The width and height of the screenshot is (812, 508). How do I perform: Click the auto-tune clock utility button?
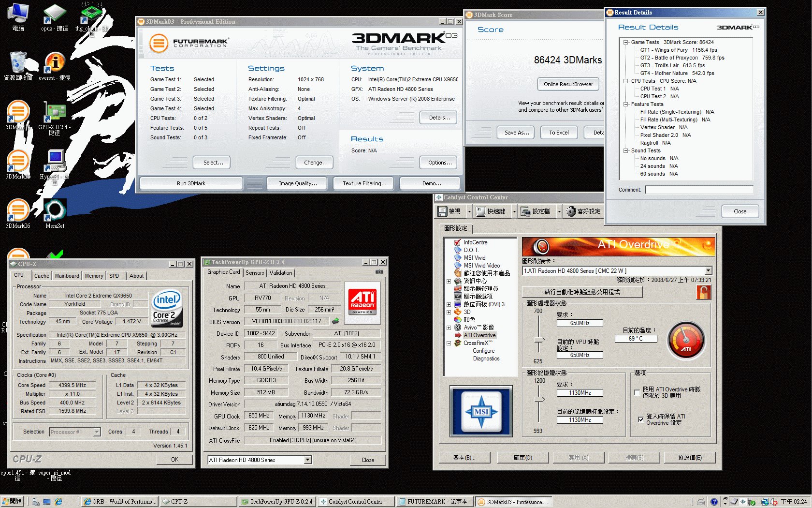click(x=582, y=292)
